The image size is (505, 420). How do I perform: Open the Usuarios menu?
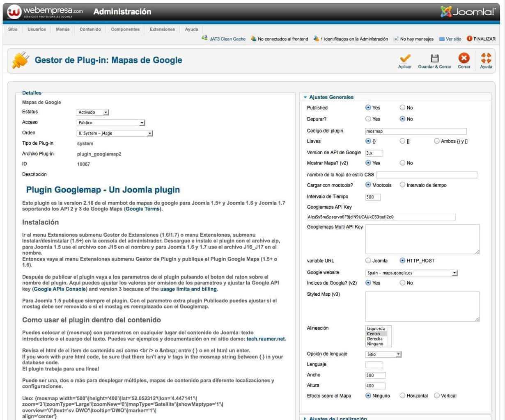coord(37,29)
